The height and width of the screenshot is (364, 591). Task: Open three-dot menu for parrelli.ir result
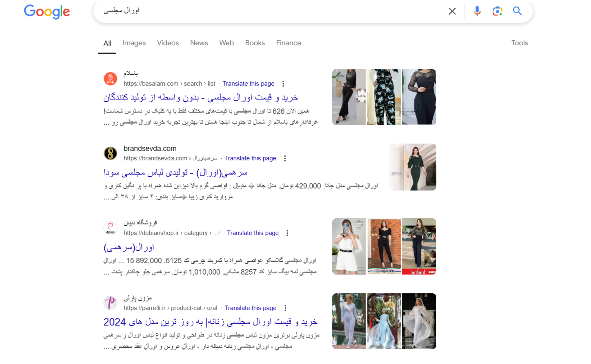285,308
